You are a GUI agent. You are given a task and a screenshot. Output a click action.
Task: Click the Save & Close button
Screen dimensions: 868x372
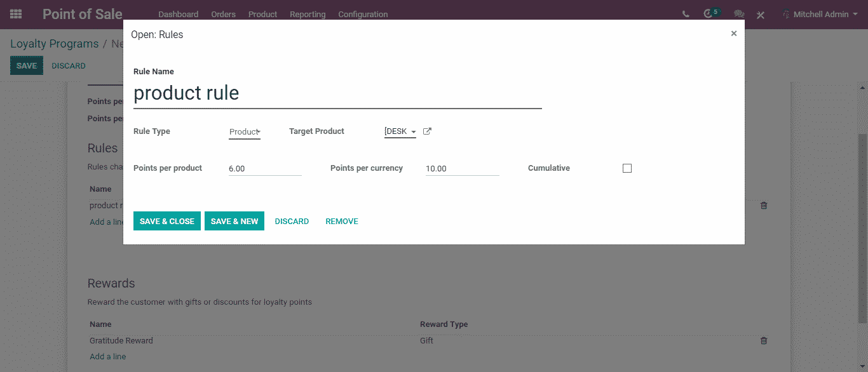[x=167, y=222]
